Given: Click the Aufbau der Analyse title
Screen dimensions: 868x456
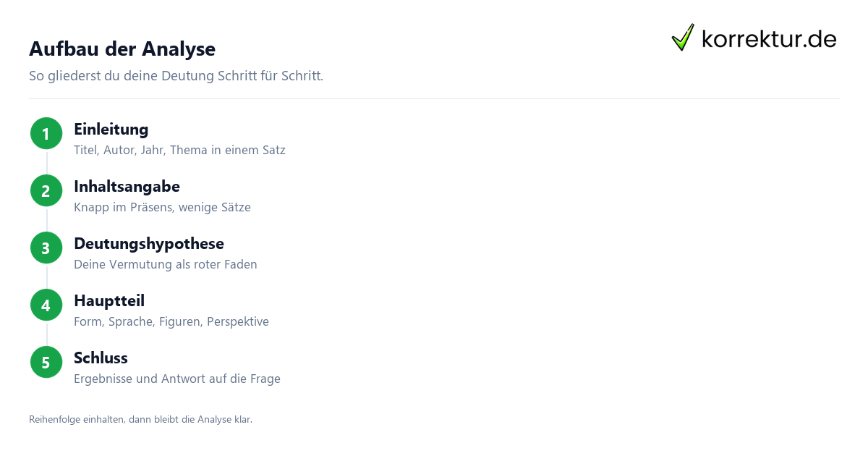Looking at the screenshot, I should 122,49.
